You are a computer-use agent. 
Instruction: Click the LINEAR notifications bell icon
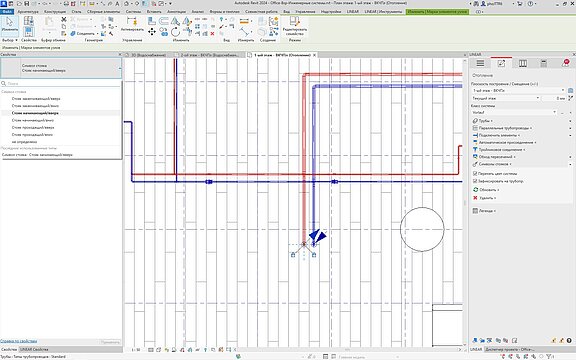pyautogui.click(x=565, y=63)
